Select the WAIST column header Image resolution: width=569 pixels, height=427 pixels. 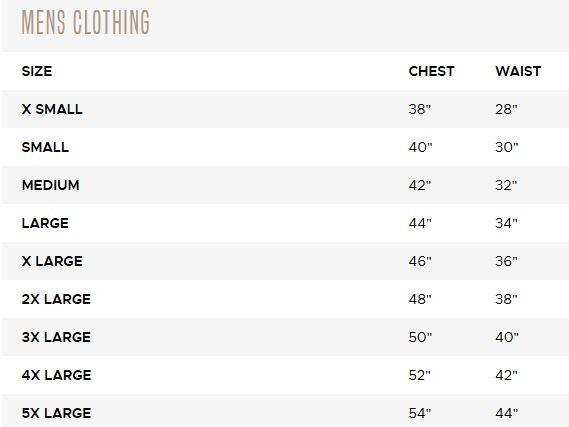tap(518, 71)
